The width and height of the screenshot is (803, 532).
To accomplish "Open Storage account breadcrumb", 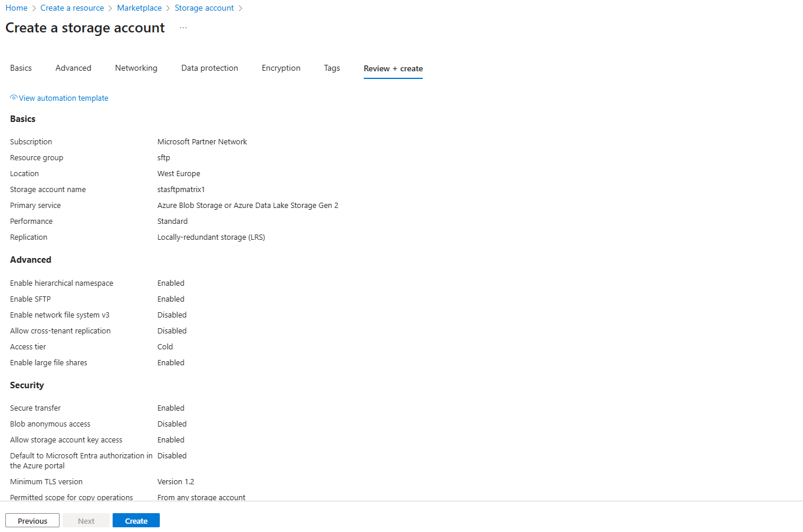I will point(204,8).
